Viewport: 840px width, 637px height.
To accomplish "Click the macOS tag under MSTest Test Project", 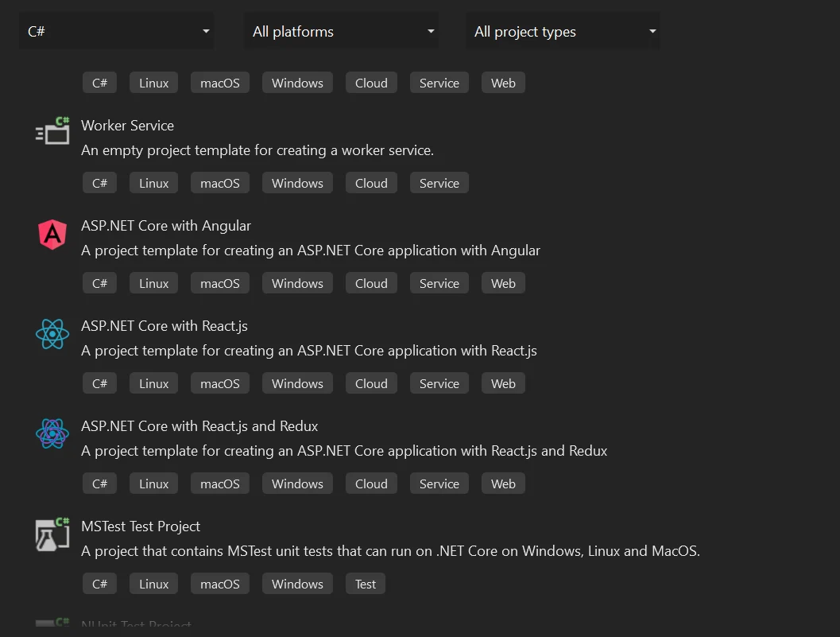I will (x=220, y=584).
